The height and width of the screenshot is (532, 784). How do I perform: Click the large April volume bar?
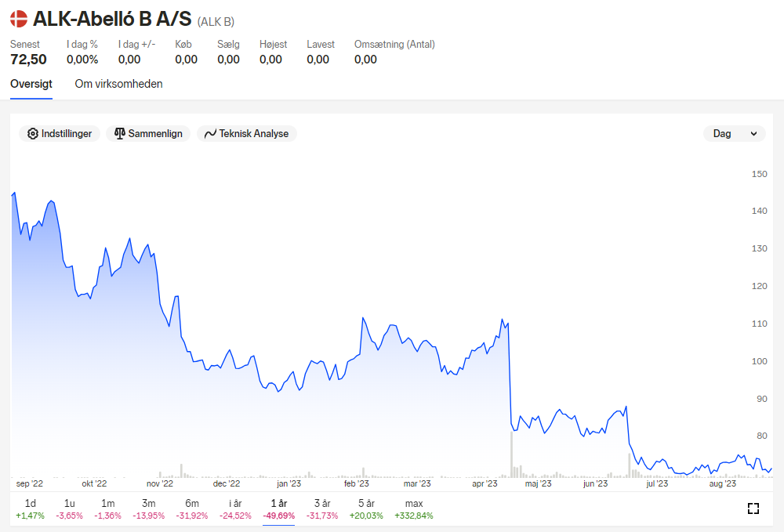[x=511, y=454]
